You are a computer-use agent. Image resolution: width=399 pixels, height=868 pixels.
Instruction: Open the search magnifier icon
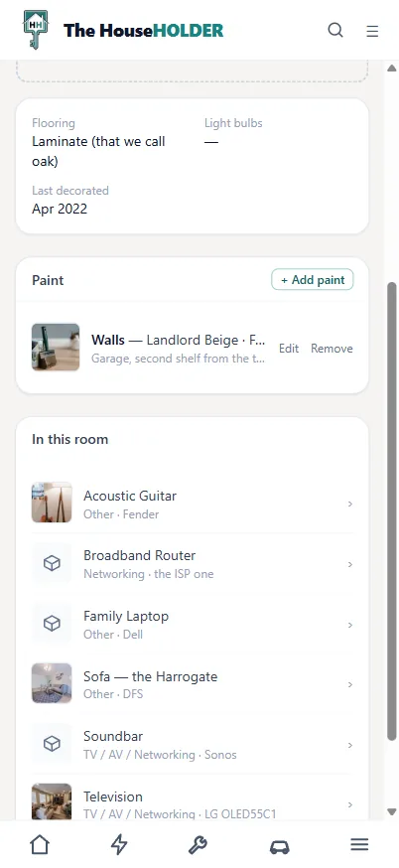(x=335, y=30)
